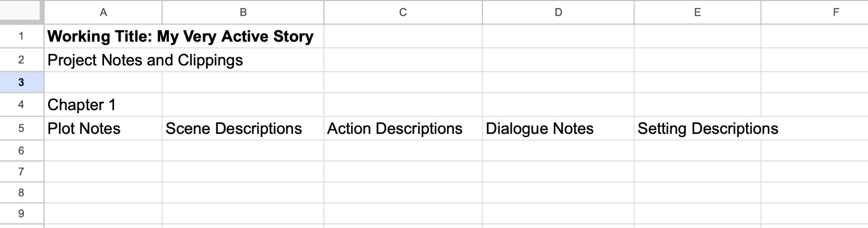
Task: Click the highlighted row 3 header
Action: tap(21, 82)
